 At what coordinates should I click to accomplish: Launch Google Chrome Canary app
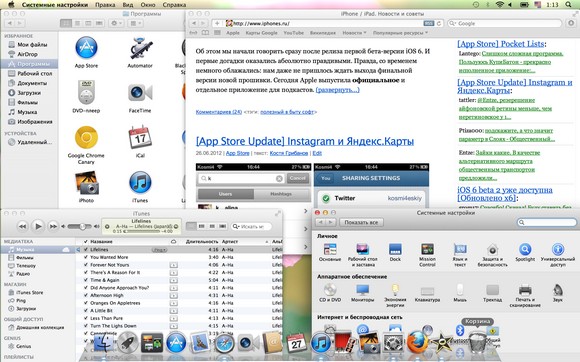click(x=86, y=137)
